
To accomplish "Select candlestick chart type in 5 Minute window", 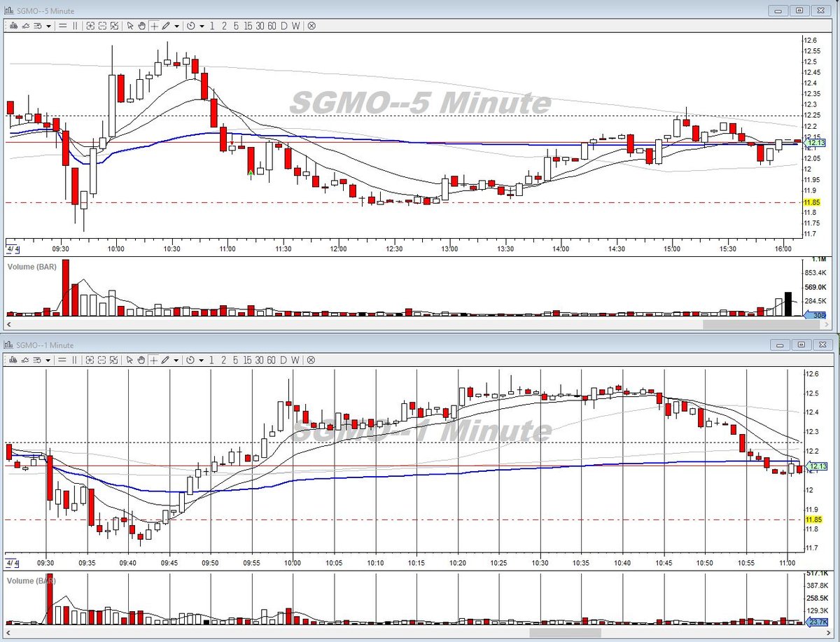I will (13, 26).
